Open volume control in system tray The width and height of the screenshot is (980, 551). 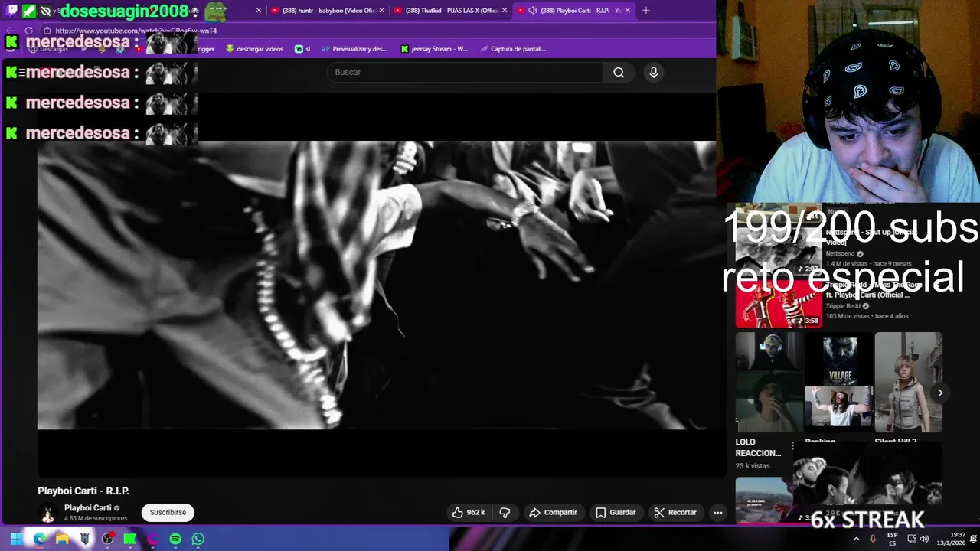coord(924,539)
